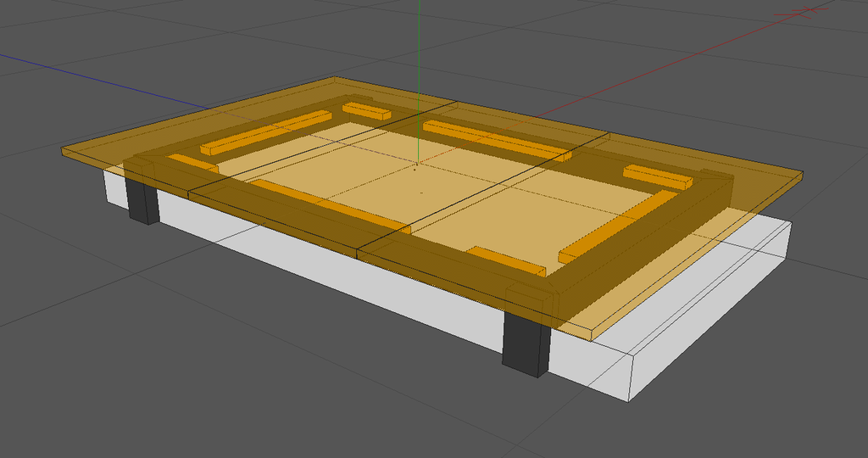Click the green vertical axis line

419,42
